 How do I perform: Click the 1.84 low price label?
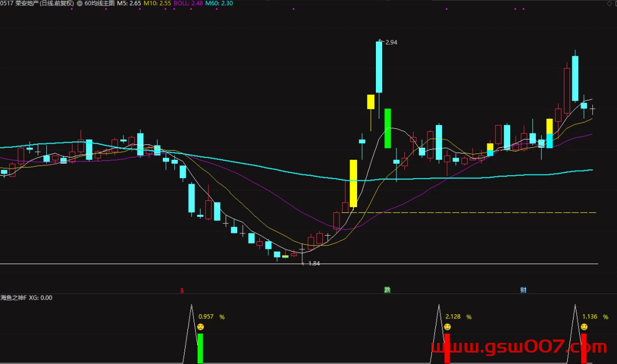[314, 264]
